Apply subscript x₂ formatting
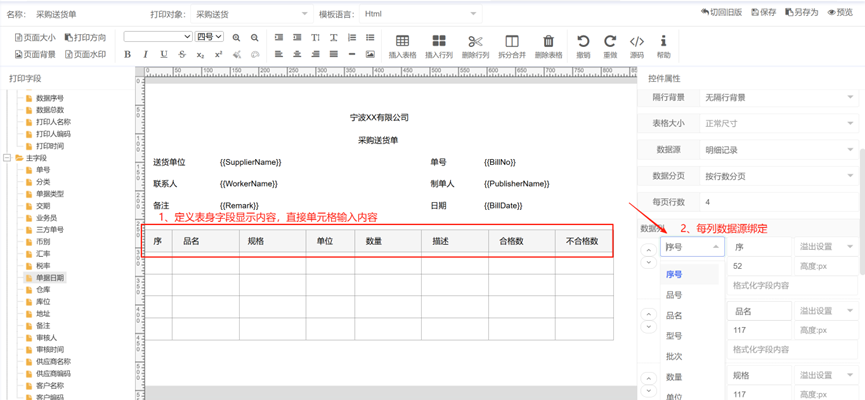Image resolution: width=865 pixels, height=400 pixels. click(200, 55)
